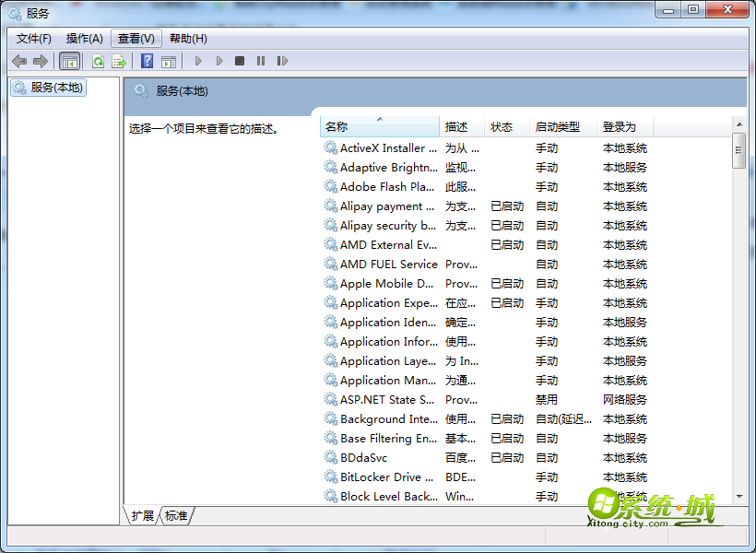
Task: Click the back navigation arrow
Action: pyautogui.click(x=18, y=61)
